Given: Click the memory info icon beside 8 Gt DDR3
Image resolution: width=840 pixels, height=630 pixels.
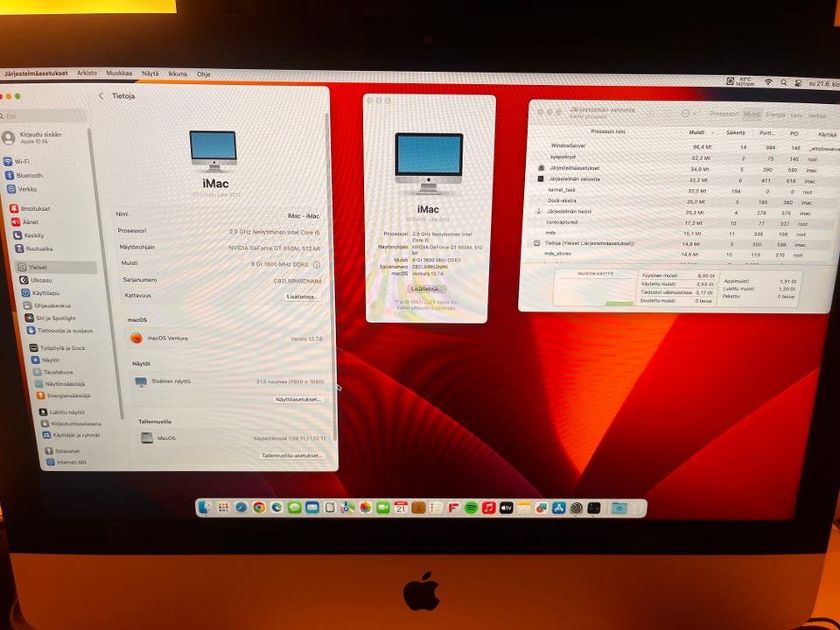Looking at the screenshot, I should pyautogui.click(x=317, y=264).
